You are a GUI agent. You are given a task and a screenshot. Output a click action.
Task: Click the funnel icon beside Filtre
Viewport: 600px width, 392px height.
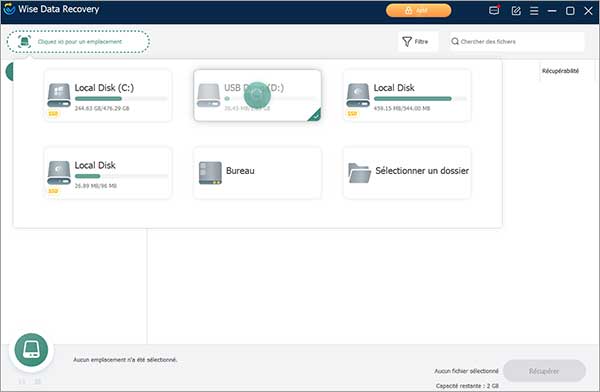point(407,41)
